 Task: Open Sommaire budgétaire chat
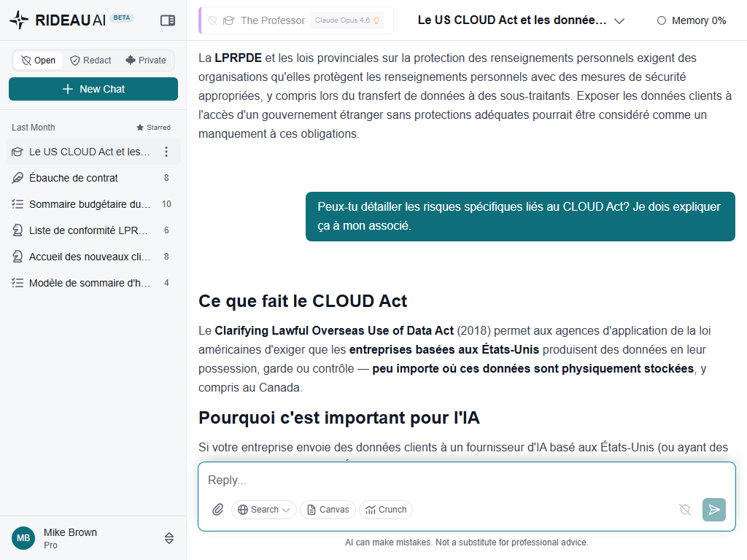click(93, 204)
